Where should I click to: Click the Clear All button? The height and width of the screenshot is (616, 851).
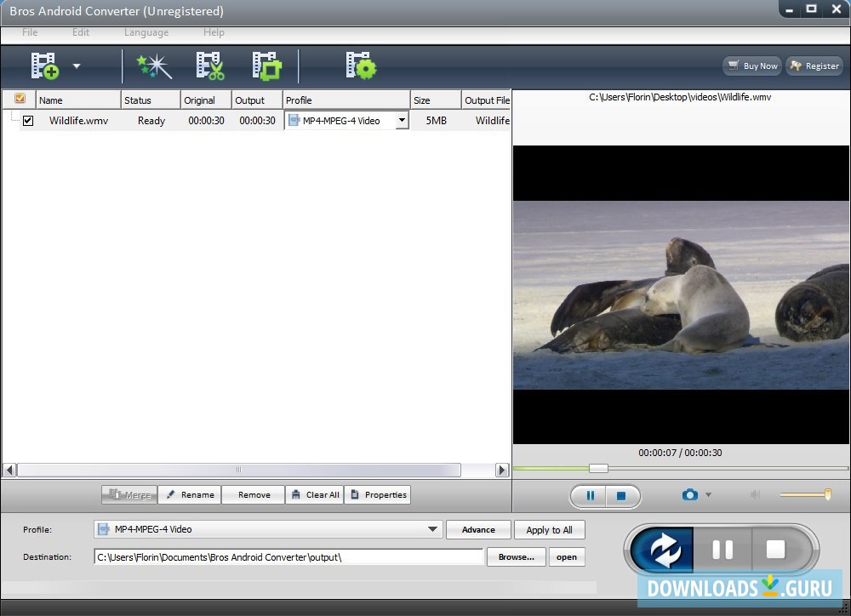click(315, 494)
